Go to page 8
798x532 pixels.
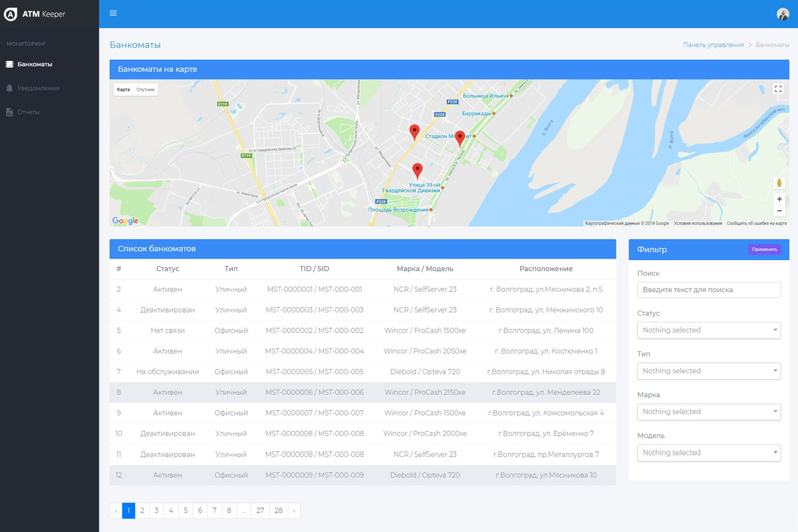(229, 511)
